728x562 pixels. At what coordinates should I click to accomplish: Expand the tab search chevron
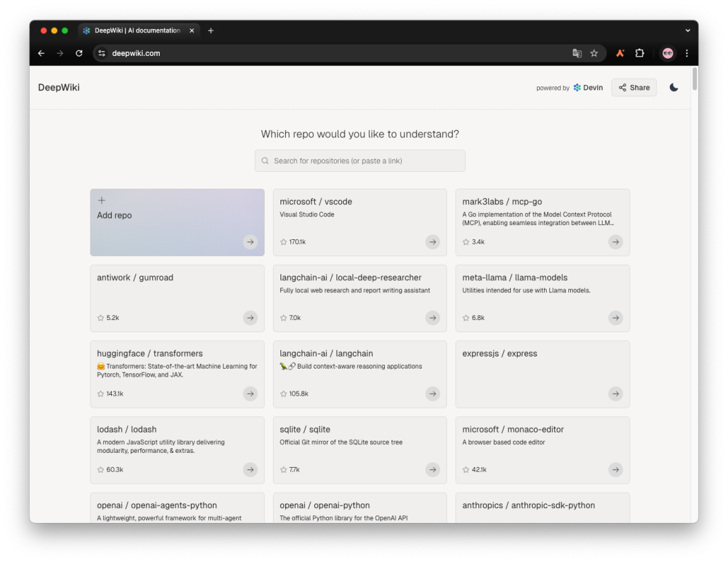[x=688, y=30]
